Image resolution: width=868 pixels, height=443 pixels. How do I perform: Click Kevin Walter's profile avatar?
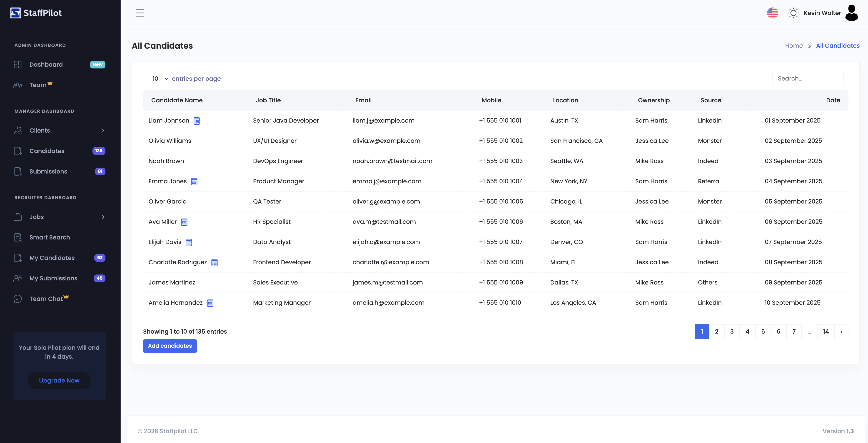pyautogui.click(x=851, y=13)
